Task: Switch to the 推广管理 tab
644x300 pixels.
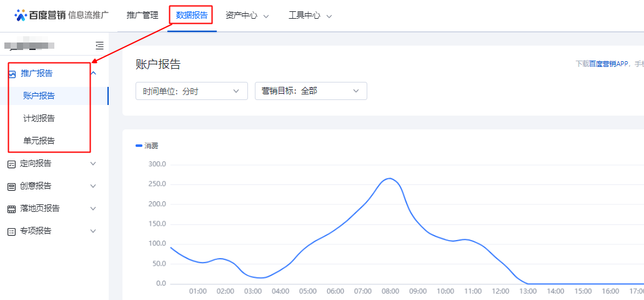Action: click(x=142, y=16)
